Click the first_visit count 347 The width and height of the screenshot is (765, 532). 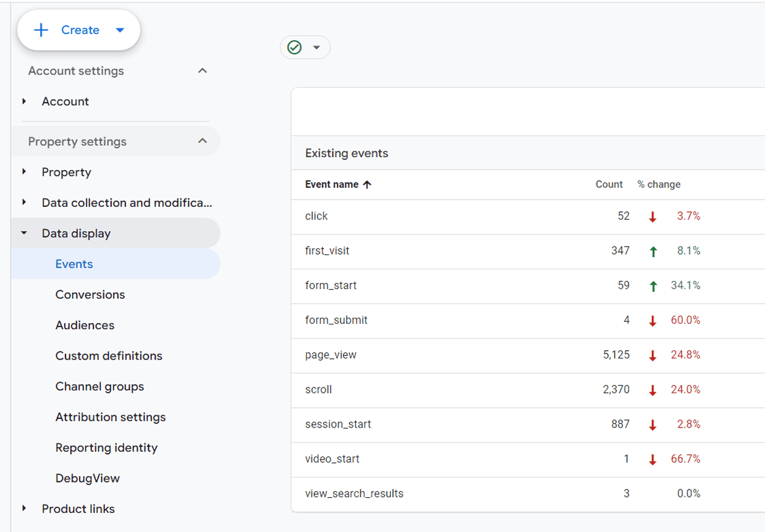(620, 251)
